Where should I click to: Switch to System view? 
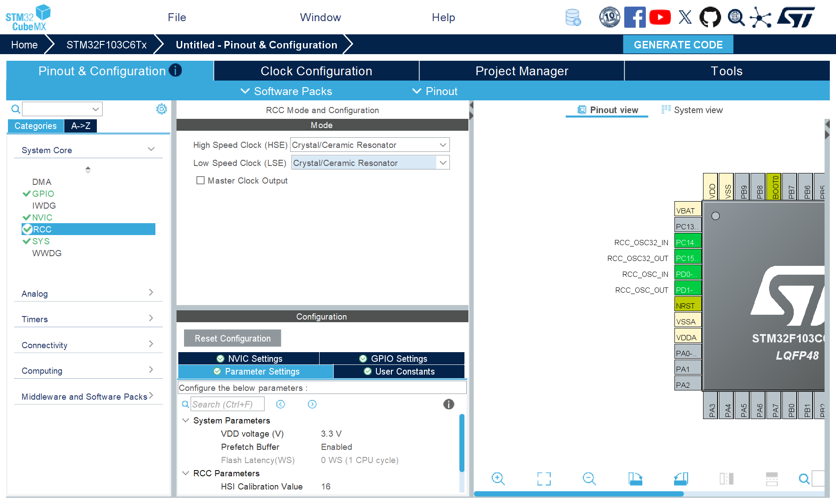tap(692, 110)
